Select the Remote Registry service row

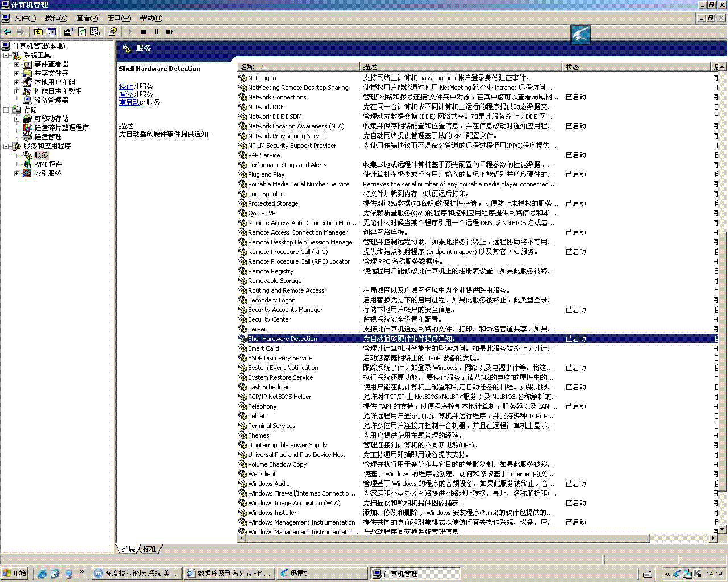click(478, 271)
